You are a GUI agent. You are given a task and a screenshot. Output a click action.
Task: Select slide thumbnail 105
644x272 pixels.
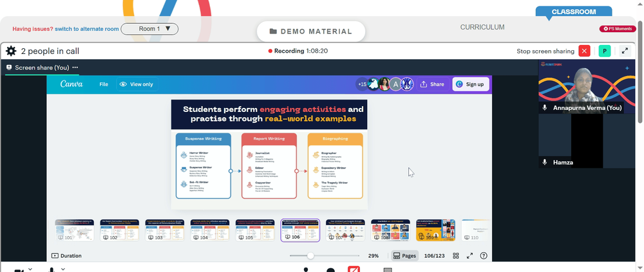255,230
